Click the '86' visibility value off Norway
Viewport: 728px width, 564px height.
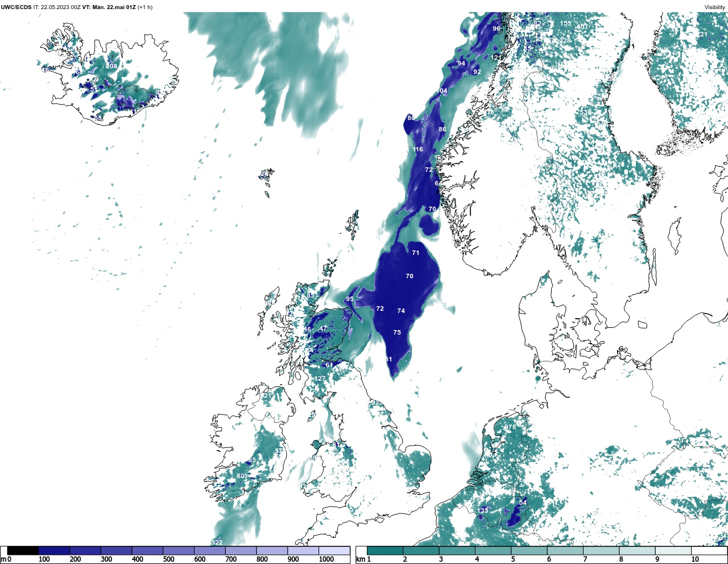tap(442, 129)
